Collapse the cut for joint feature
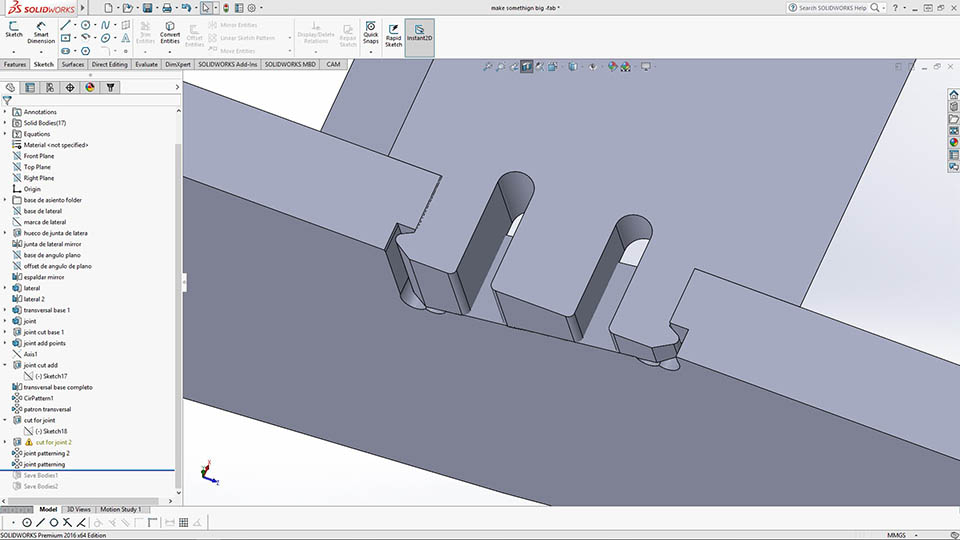 tap(6, 421)
